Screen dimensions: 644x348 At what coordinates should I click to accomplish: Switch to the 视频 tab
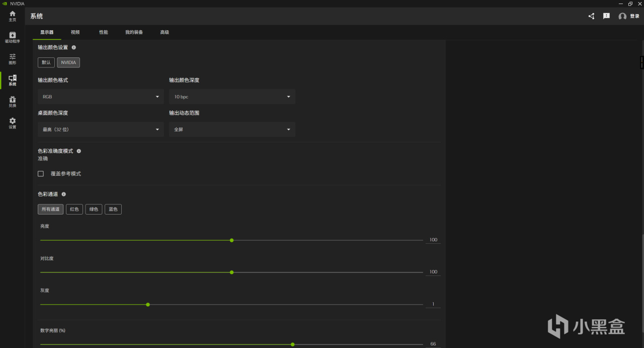[x=75, y=32]
